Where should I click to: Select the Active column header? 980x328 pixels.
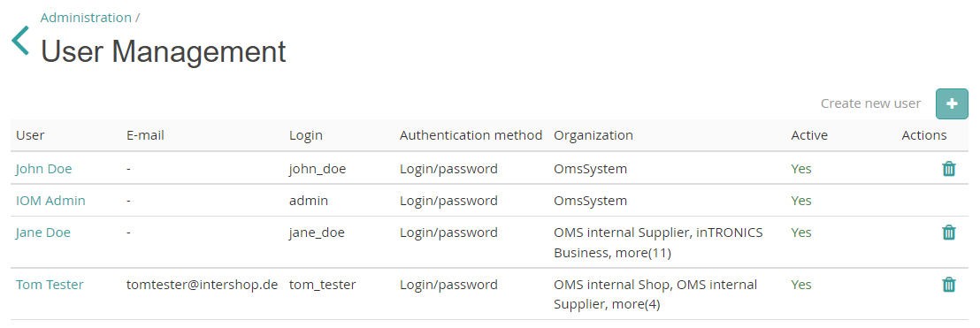[x=809, y=135]
